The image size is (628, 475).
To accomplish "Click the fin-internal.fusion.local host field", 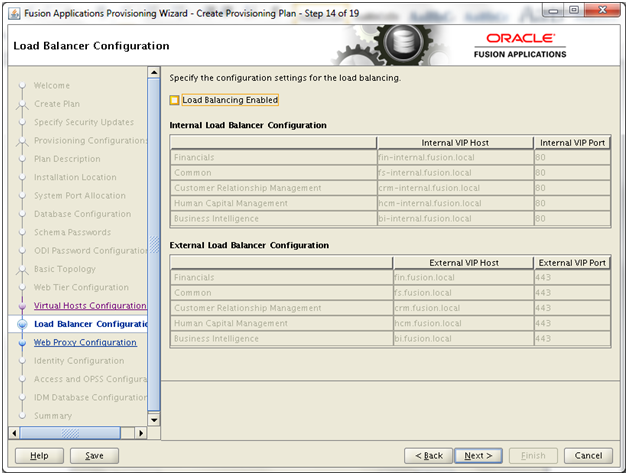I will pyautogui.click(x=455, y=157).
